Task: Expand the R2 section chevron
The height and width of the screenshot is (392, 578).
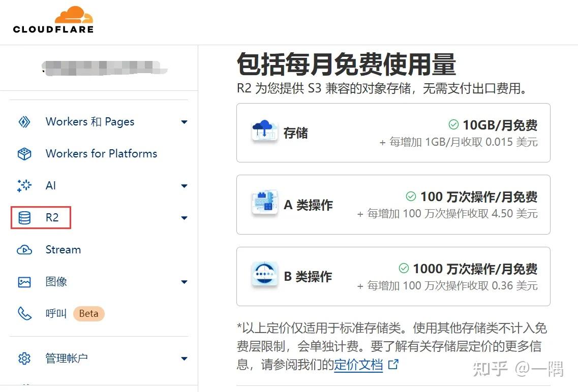Action: click(184, 217)
